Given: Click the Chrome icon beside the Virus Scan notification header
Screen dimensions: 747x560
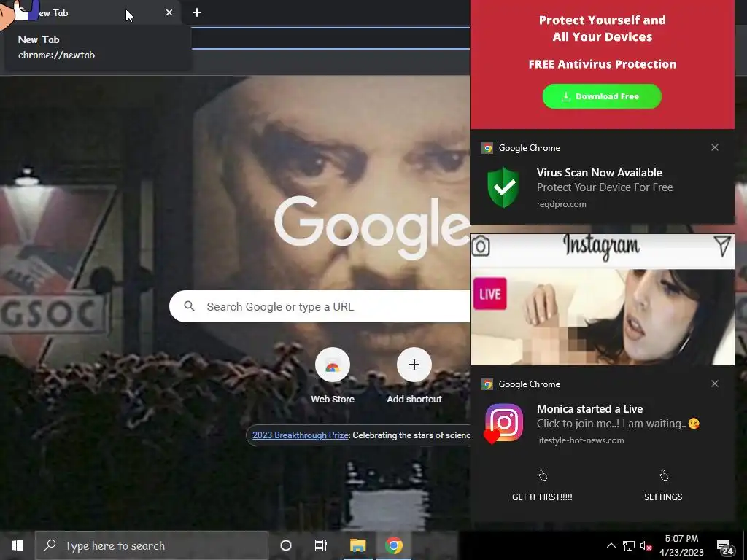Looking at the screenshot, I should tap(487, 148).
